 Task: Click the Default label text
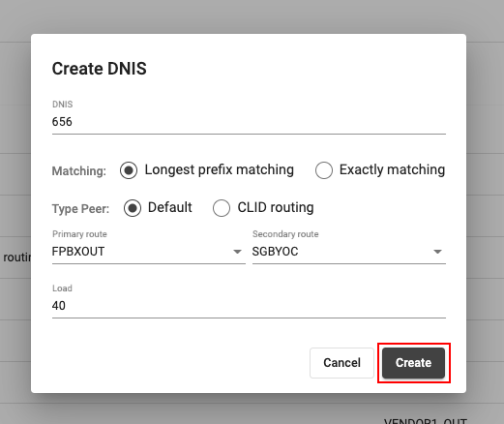(170, 207)
